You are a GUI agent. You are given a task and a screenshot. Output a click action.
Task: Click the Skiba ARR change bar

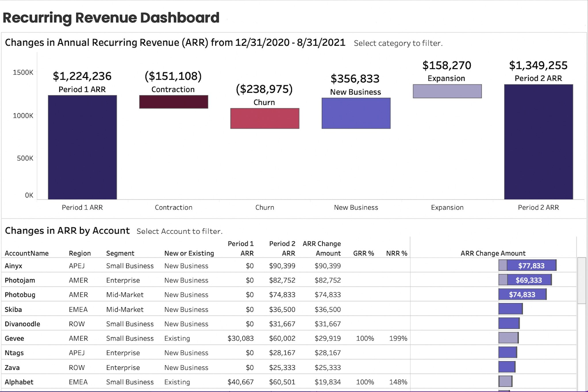pyautogui.click(x=510, y=309)
